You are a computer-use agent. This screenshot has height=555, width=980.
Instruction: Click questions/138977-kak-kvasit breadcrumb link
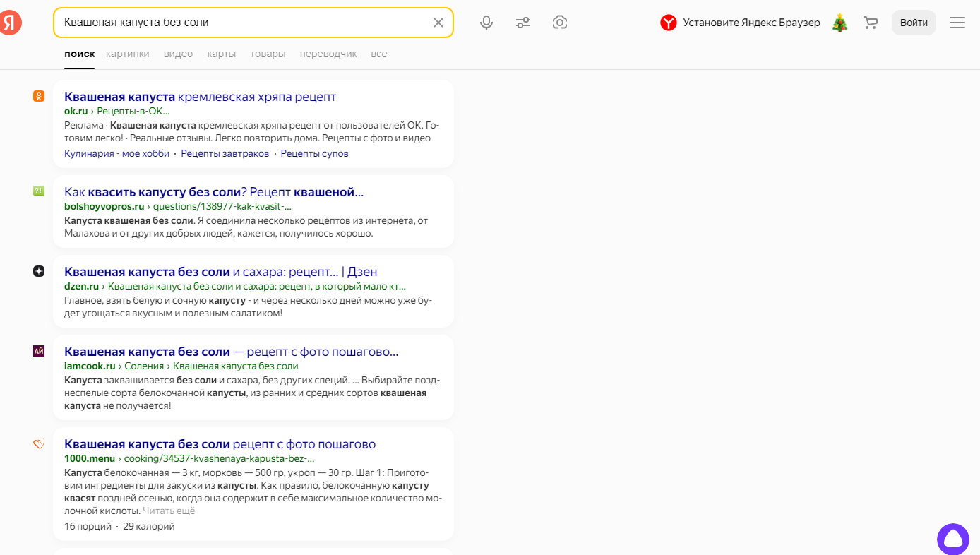(222, 206)
